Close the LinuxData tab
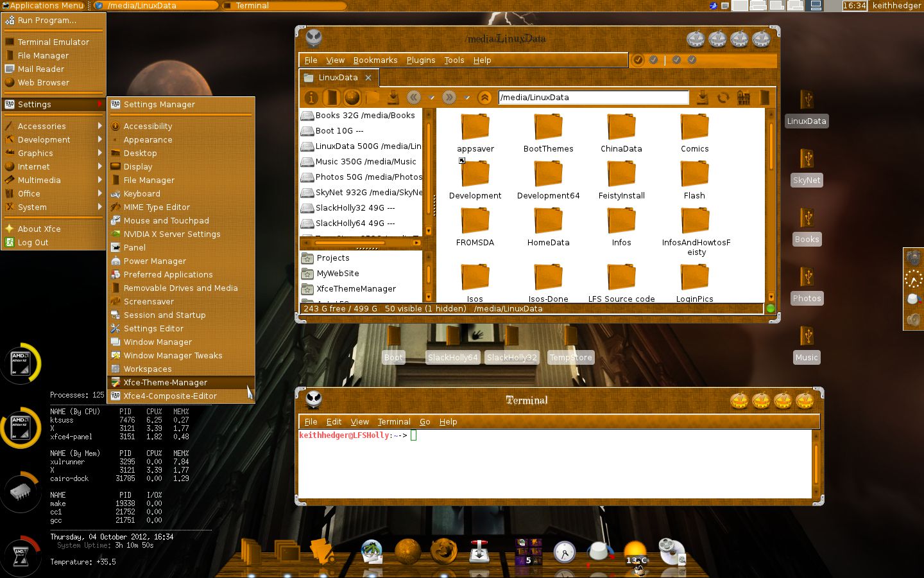Screen dimensions: 924x578 pyautogui.click(x=368, y=78)
